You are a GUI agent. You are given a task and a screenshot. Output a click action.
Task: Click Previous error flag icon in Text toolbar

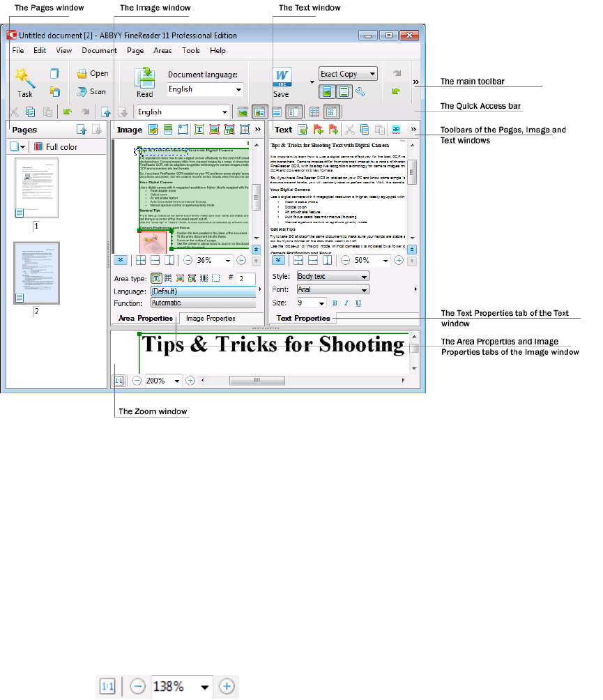[319, 130]
